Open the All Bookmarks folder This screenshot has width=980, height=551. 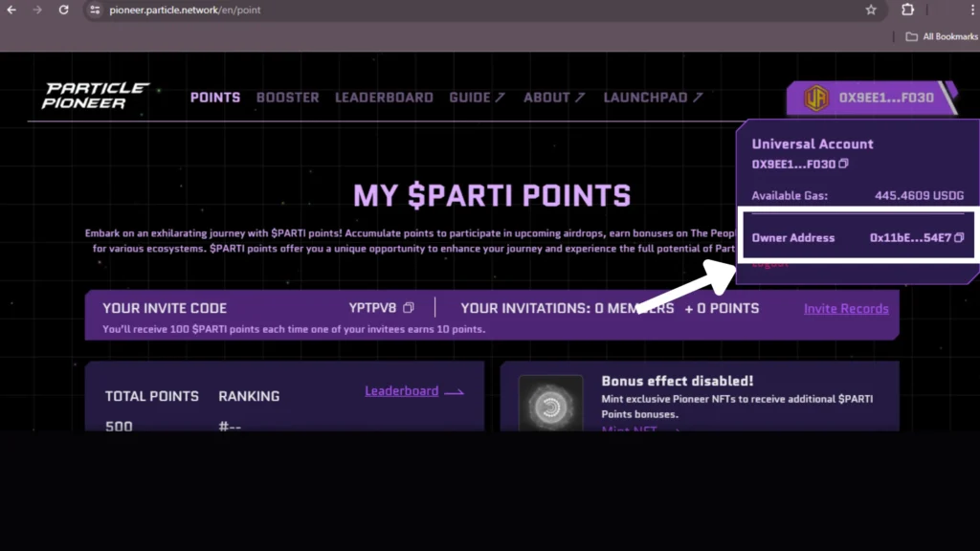942,37
